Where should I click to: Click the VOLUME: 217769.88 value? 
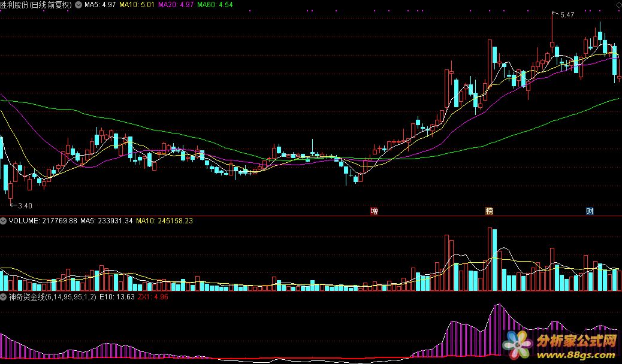(x=43, y=221)
